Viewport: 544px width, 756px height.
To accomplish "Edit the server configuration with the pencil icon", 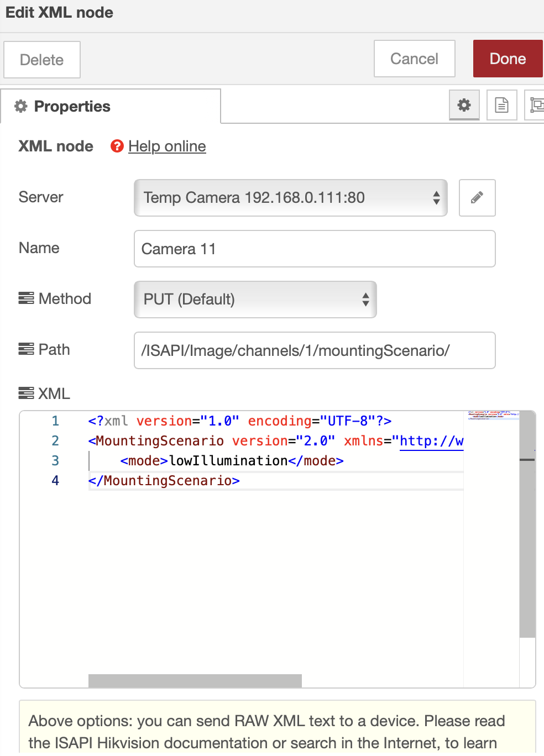I will tap(477, 198).
